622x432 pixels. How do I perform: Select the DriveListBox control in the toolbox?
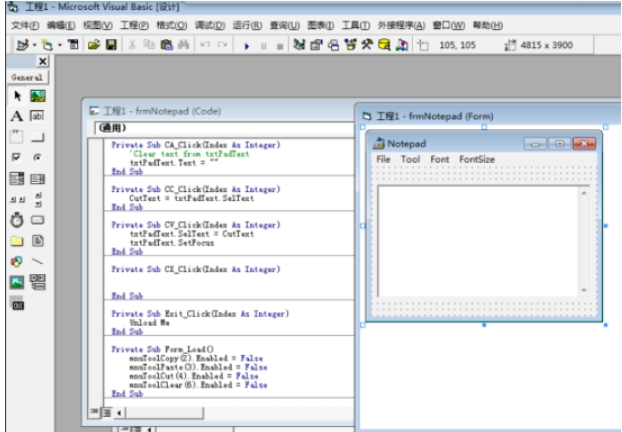[38, 220]
